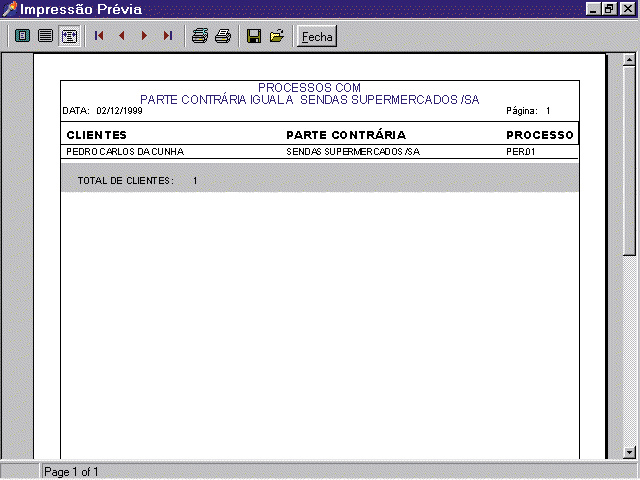The image size is (640, 480).
Task: Click the vertical scrollbar down arrow
Action: pyautogui.click(x=630, y=452)
